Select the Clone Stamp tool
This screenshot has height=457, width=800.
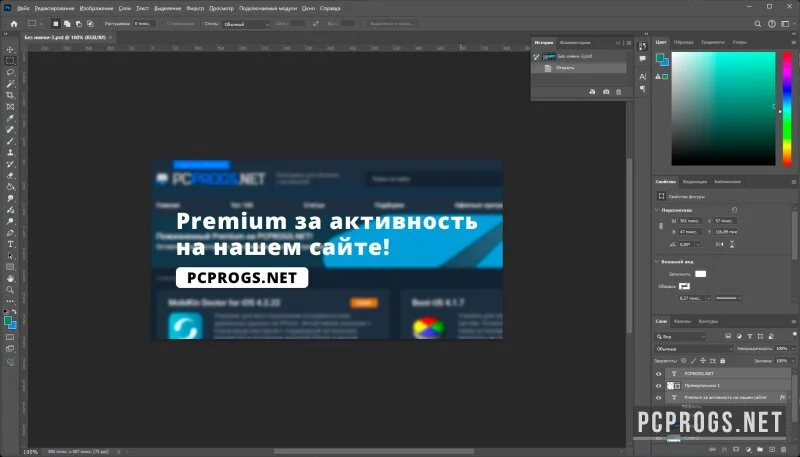pyautogui.click(x=10, y=153)
